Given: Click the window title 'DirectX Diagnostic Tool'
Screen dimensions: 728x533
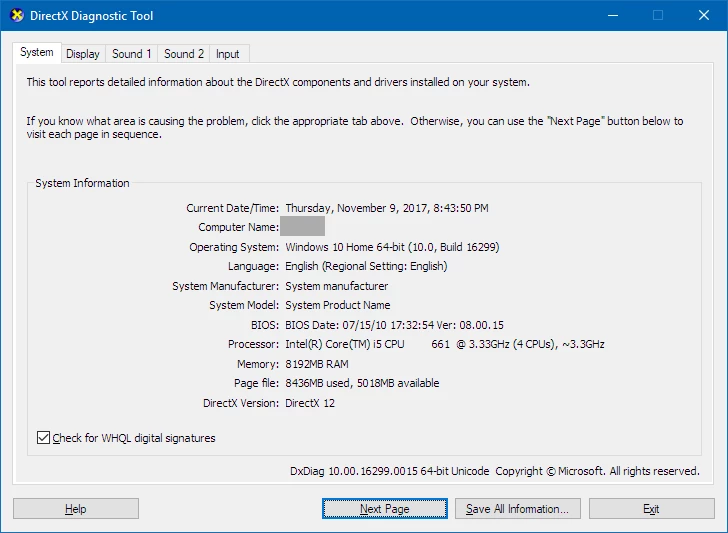Looking at the screenshot, I should (x=91, y=16).
